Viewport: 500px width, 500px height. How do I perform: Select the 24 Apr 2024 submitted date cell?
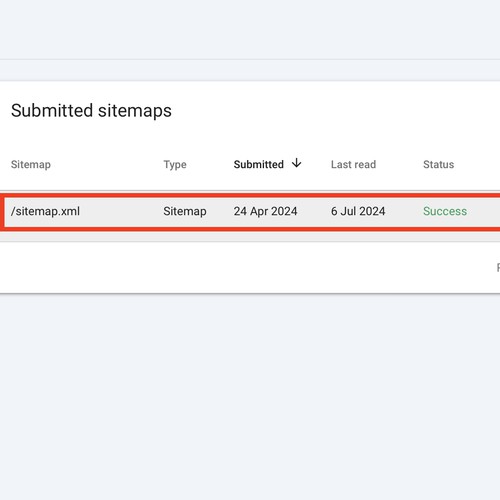265,211
